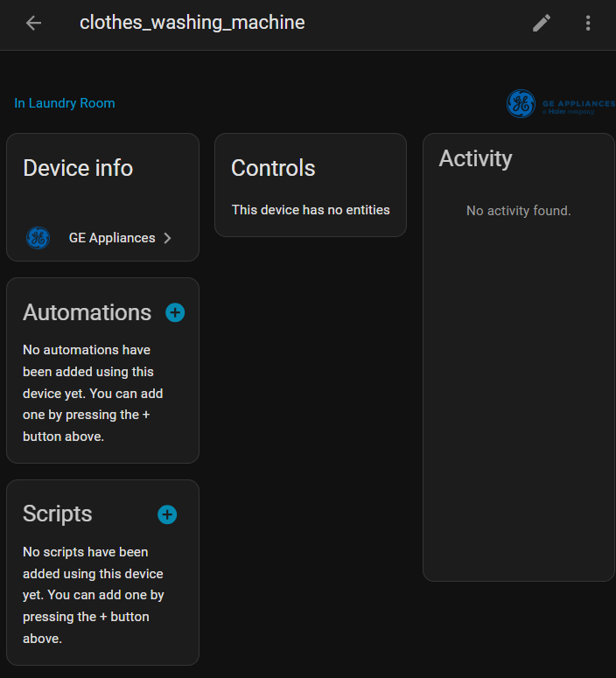Open the three-dot overflow menu
This screenshot has height=678, width=616.
pyautogui.click(x=588, y=24)
